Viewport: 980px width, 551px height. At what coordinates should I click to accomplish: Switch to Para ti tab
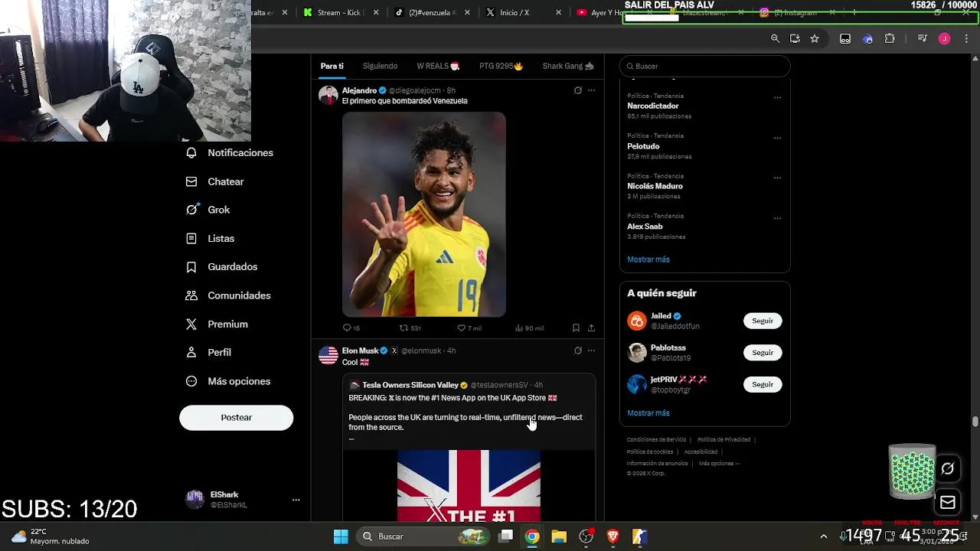[332, 66]
